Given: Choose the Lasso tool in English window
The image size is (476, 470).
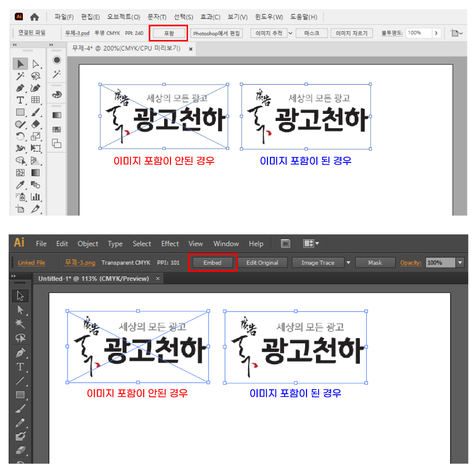Looking at the screenshot, I should pos(20,338).
